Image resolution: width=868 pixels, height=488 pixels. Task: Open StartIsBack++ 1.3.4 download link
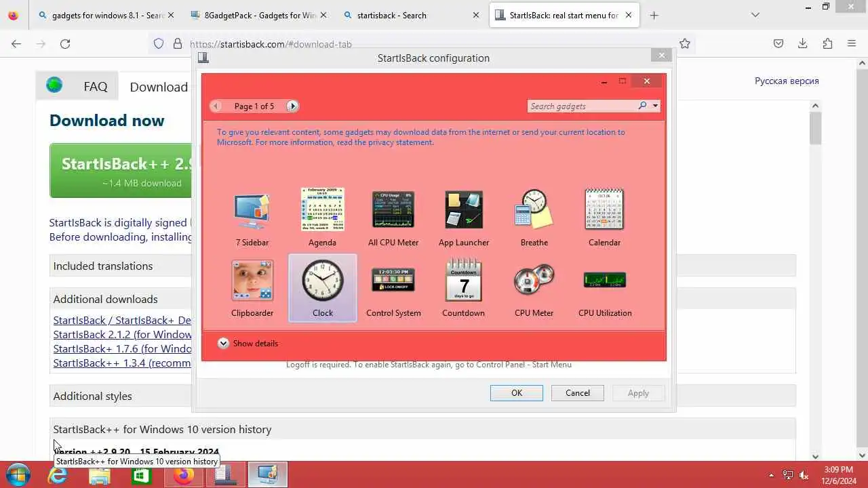122,363
